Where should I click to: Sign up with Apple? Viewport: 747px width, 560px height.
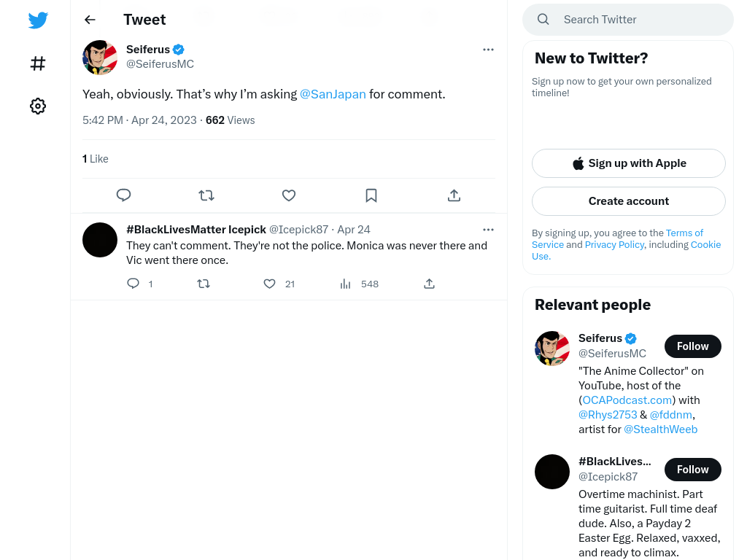coord(628,163)
